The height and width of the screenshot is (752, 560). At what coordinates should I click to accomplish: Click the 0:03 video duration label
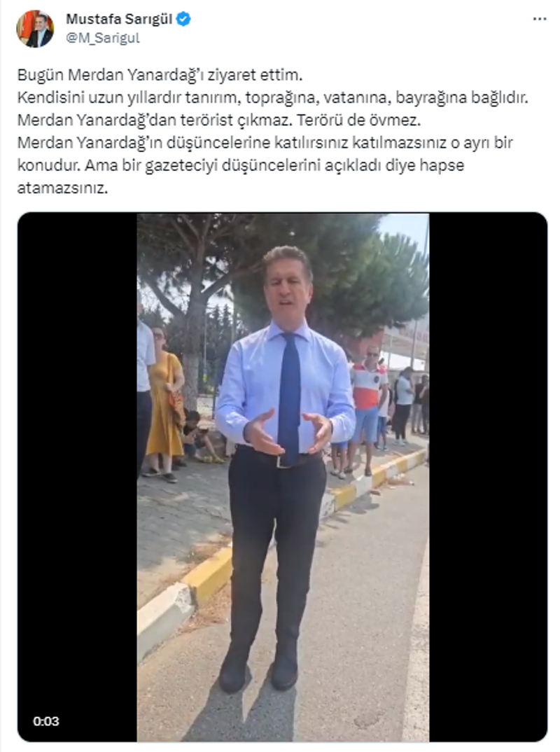pos(46,720)
